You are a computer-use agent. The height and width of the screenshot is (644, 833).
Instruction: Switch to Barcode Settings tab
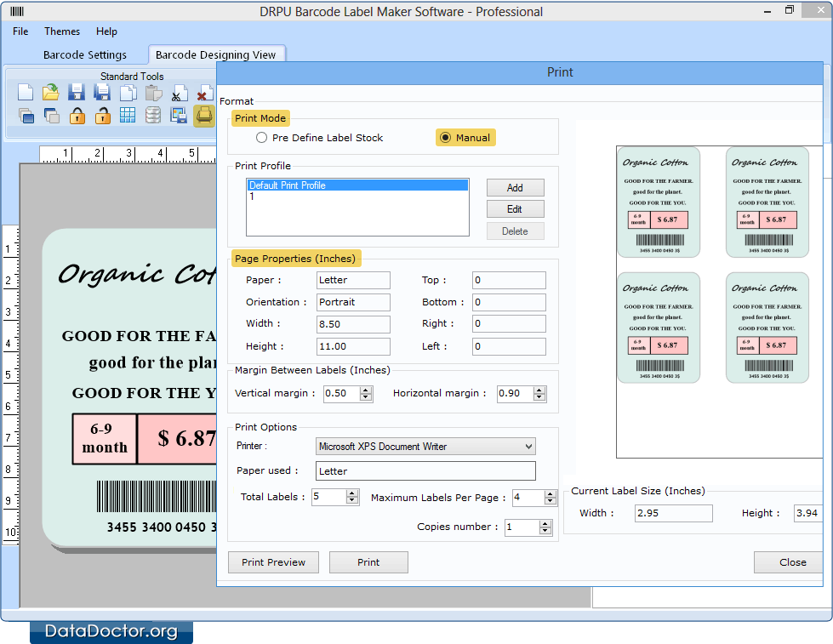coord(85,54)
